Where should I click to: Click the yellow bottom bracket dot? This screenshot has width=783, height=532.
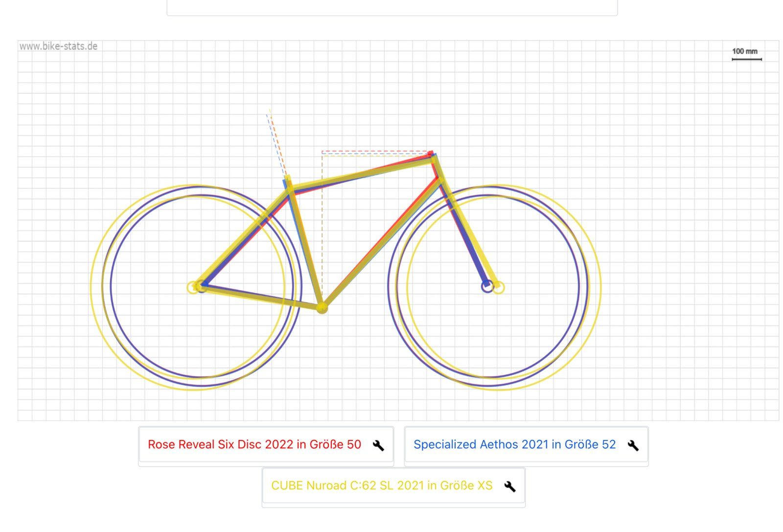pyautogui.click(x=322, y=308)
